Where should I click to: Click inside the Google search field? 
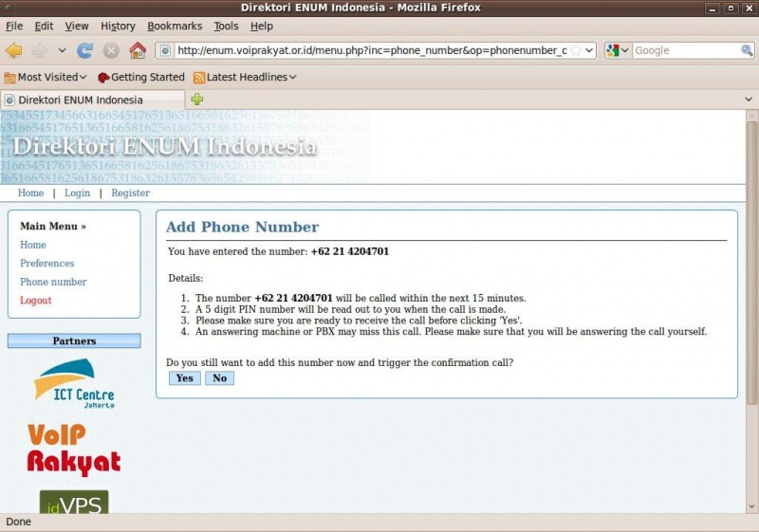(x=685, y=50)
